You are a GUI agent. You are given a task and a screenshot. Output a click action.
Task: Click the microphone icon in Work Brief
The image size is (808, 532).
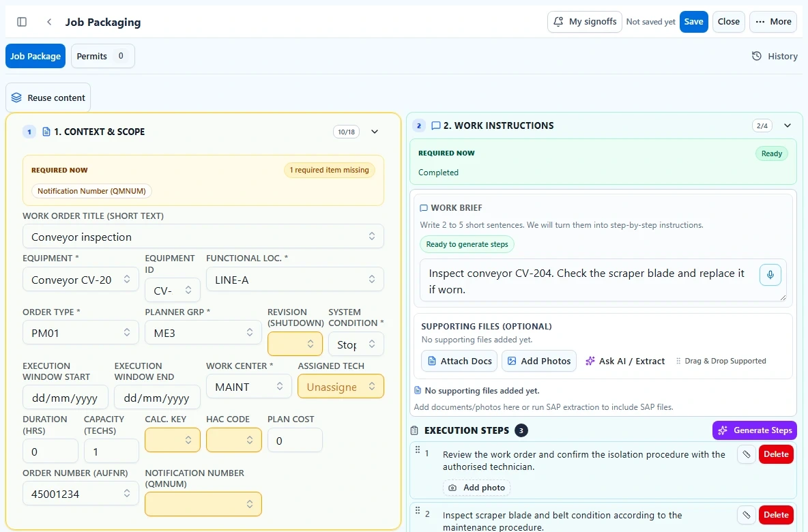click(x=770, y=274)
